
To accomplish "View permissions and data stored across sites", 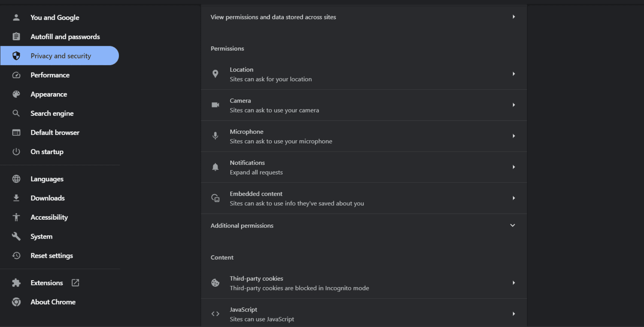I will tap(364, 17).
